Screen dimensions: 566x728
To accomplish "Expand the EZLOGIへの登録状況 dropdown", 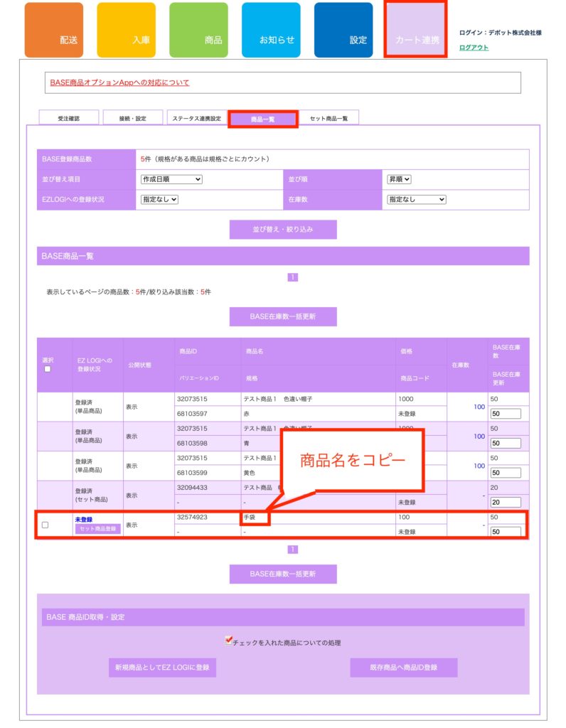I will pyautogui.click(x=159, y=200).
